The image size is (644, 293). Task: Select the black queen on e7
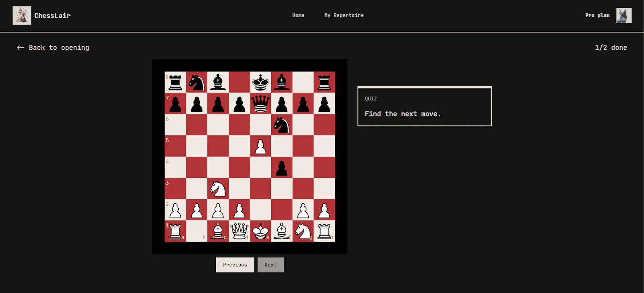[260, 104]
